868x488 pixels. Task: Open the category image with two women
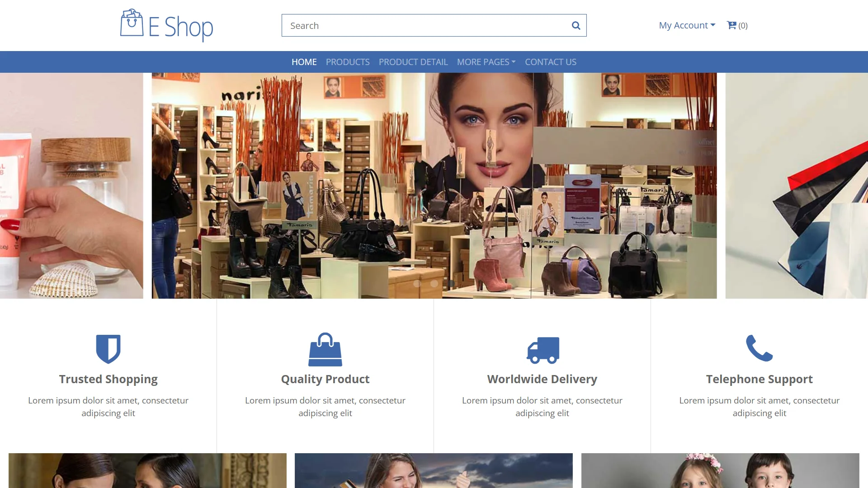[x=147, y=470]
